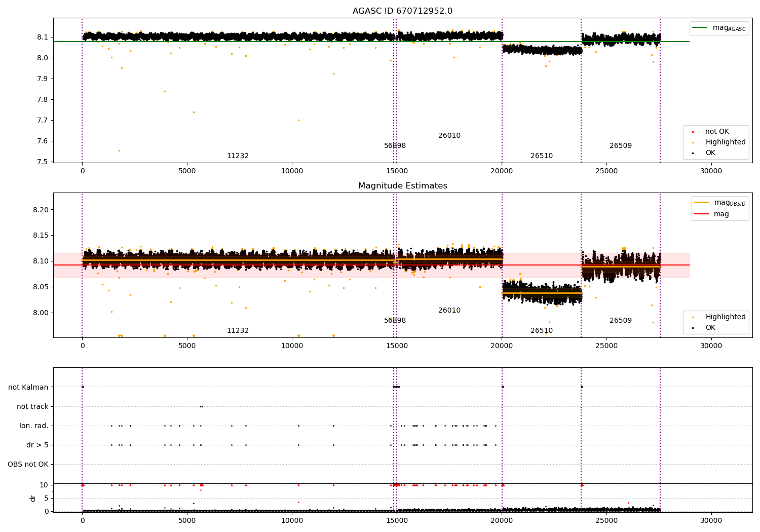Click the 8.1 y-axis tick label

tap(43, 37)
